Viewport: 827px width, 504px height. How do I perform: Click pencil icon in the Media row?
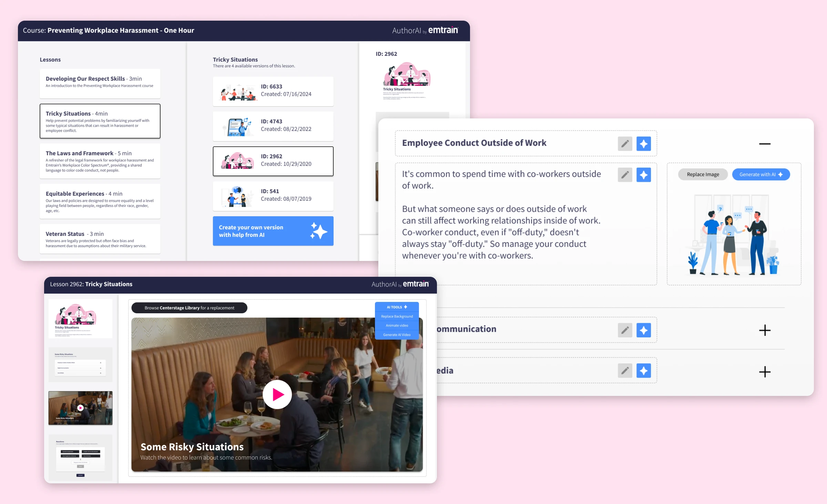click(625, 370)
